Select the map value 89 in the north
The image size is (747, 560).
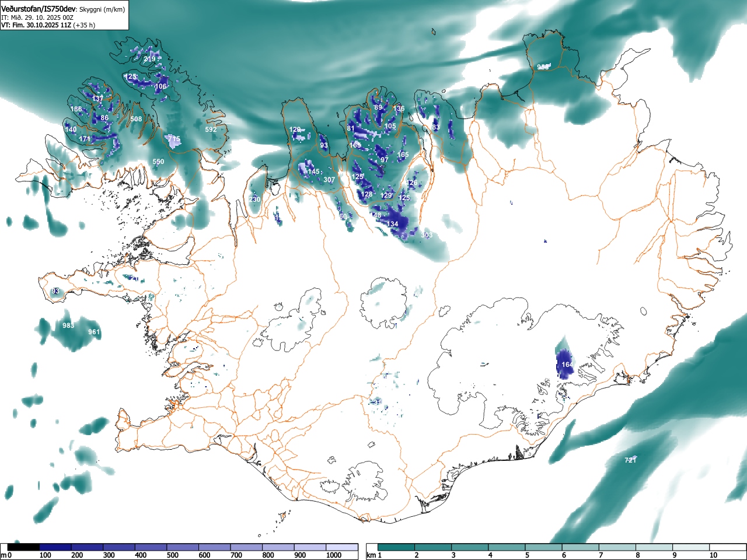pos(378,107)
